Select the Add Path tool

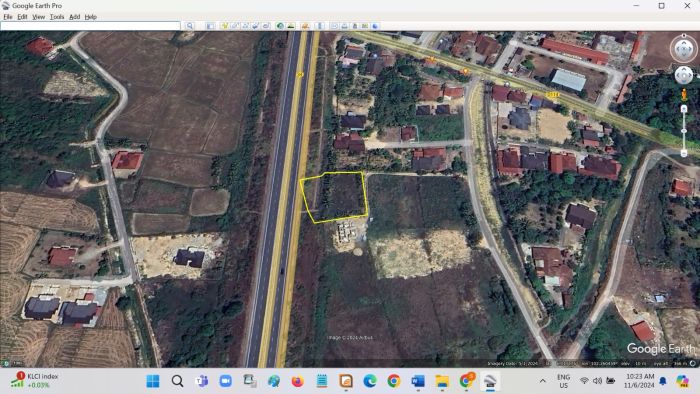tap(245, 26)
